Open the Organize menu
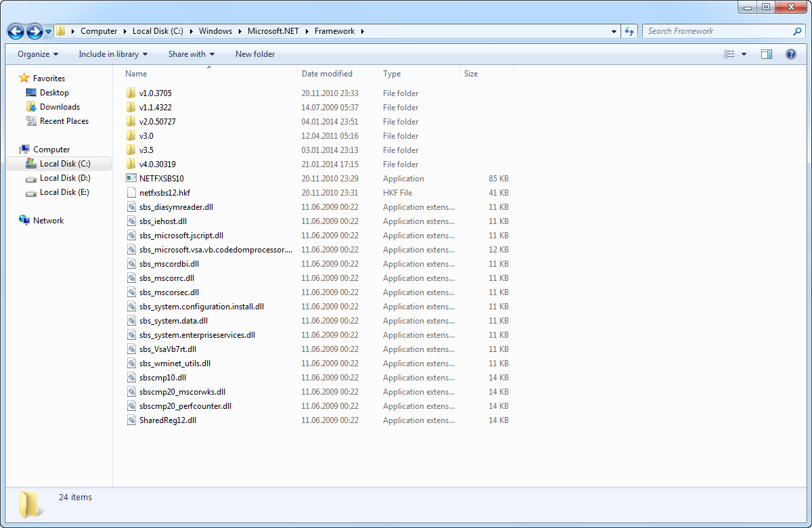 tap(38, 54)
